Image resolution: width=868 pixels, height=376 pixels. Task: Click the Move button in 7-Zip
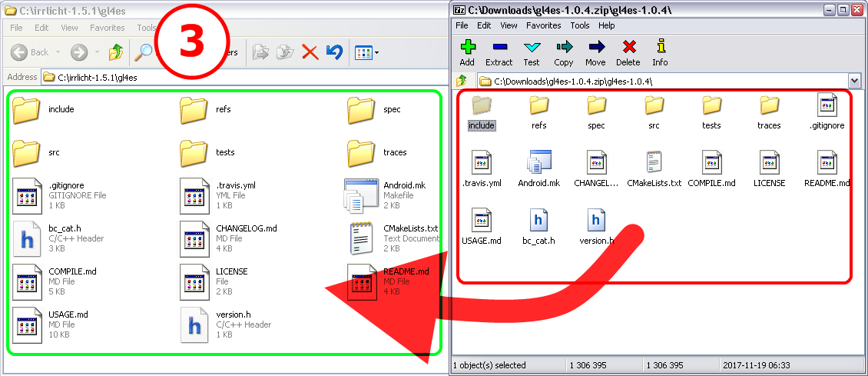pos(595,52)
